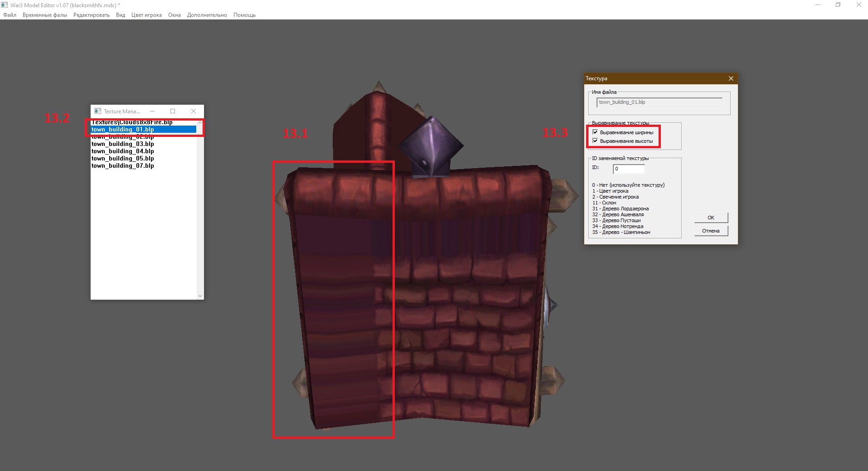
Task: Click the Texture Manager window icon
Action: [97, 111]
